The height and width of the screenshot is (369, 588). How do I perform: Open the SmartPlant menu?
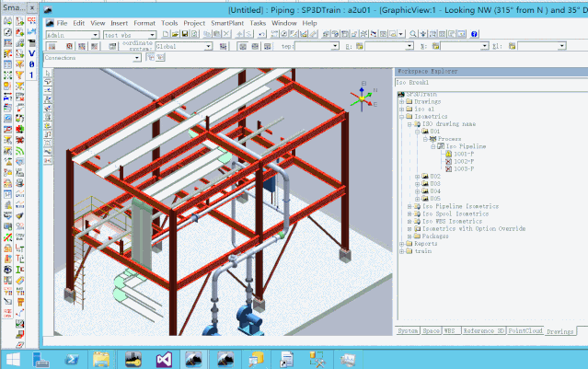[227, 23]
